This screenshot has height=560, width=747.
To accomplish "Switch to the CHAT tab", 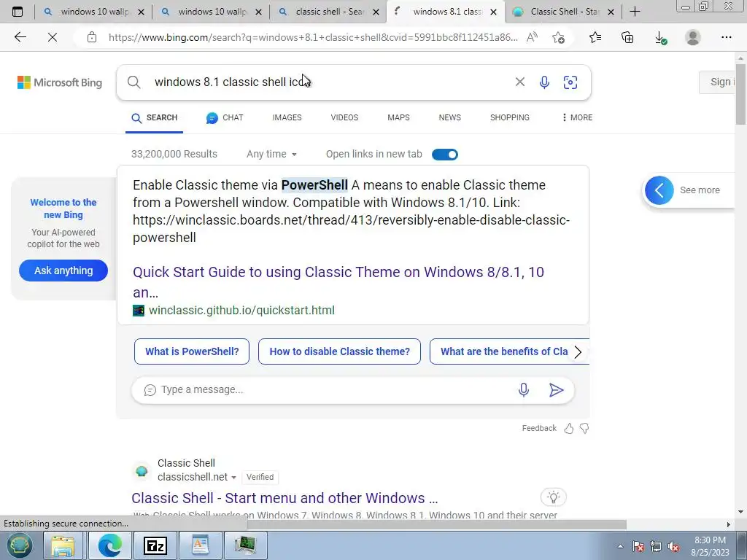I will tap(225, 117).
